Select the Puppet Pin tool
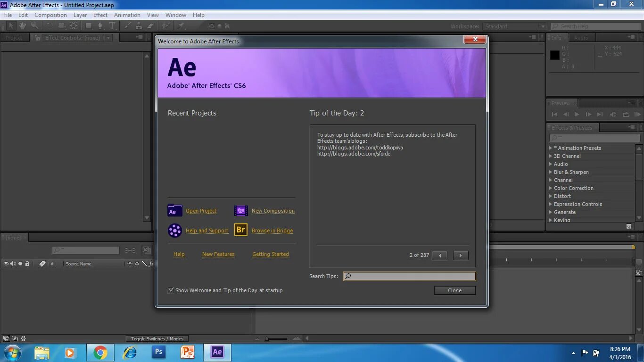 pyautogui.click(x=181, y=26)
